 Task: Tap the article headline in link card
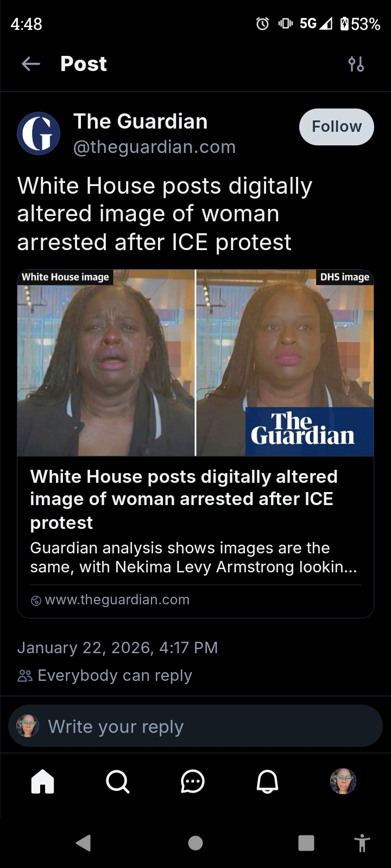185,500
